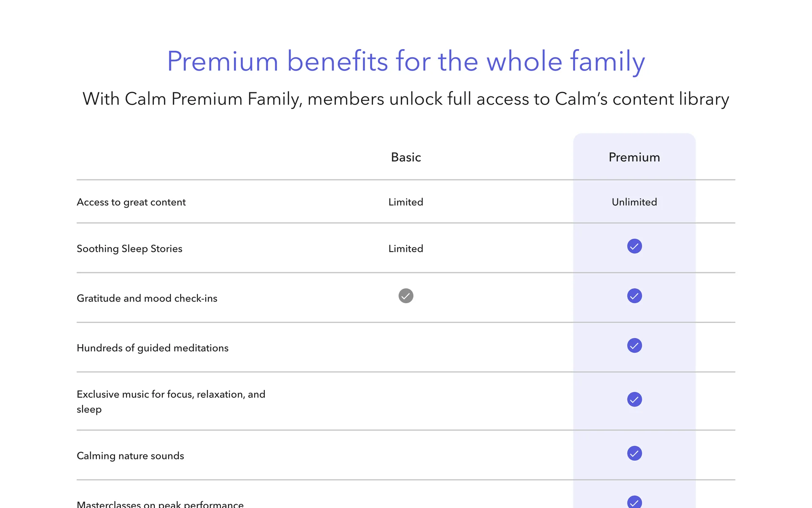
Task: Click 'Hundreds of guided meditations' label
Action: (152, 348)
